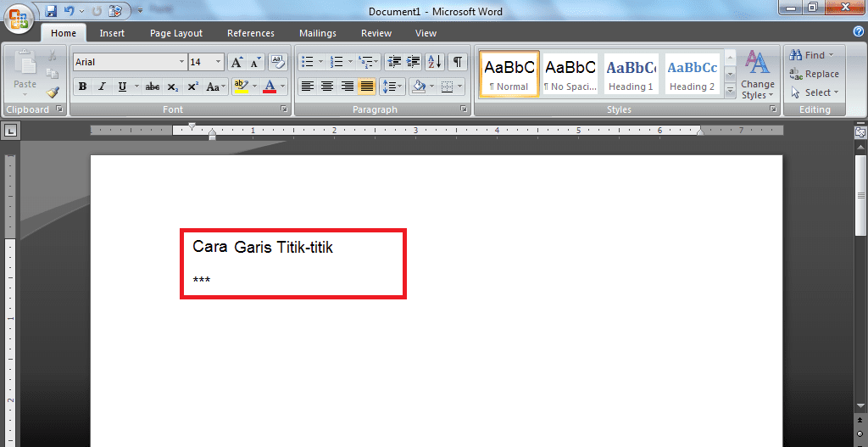The image size is (868, 447).
Task: Center the paragraph text
Action: tap(327, 87)
